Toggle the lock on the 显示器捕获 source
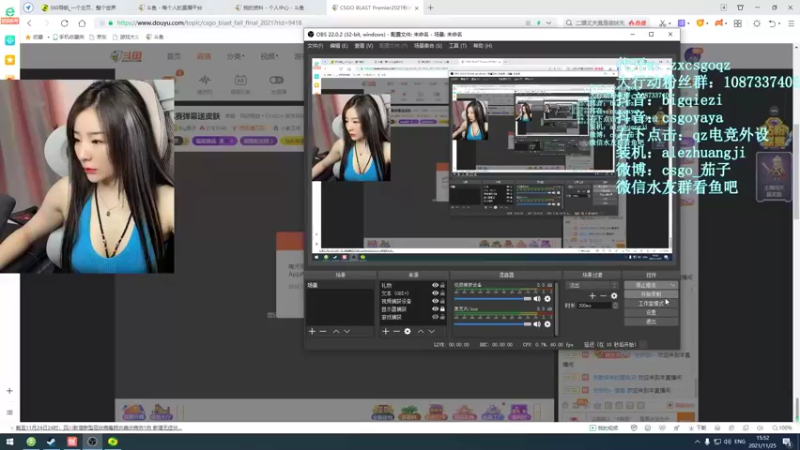The width and height of the screenshot is (800, 450). tap(442, 309)
